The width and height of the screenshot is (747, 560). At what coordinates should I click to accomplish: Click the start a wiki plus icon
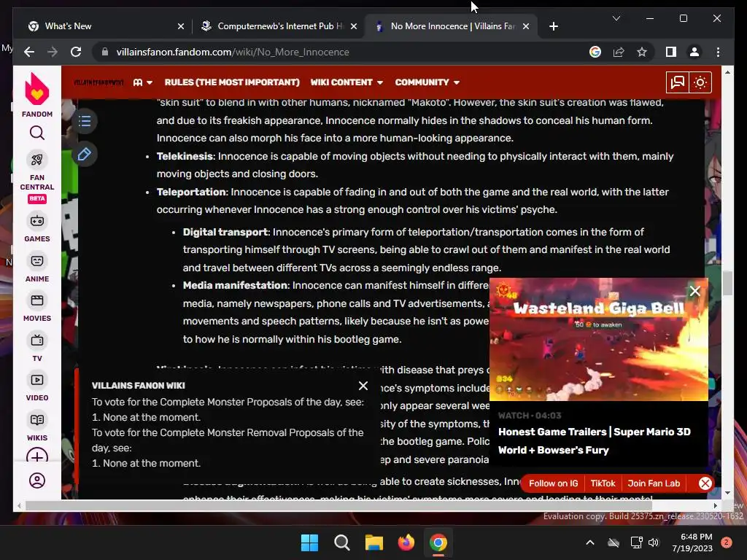click(36, 456)
